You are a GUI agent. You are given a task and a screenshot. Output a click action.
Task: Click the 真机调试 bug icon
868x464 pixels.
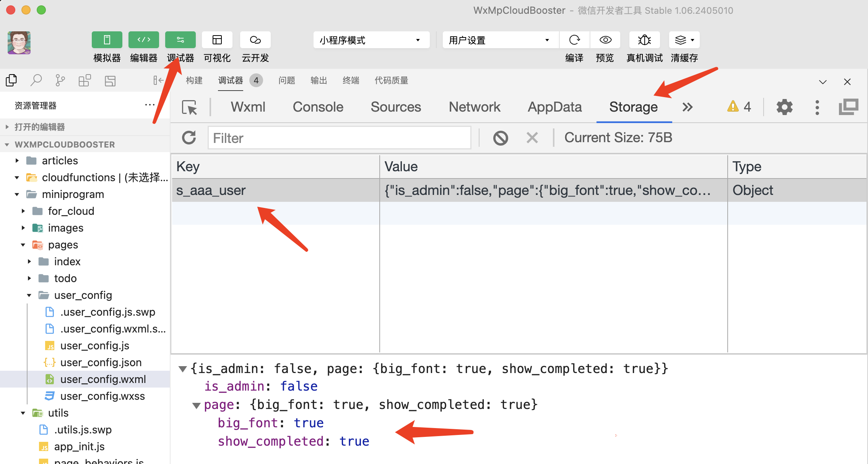[644, 40]
